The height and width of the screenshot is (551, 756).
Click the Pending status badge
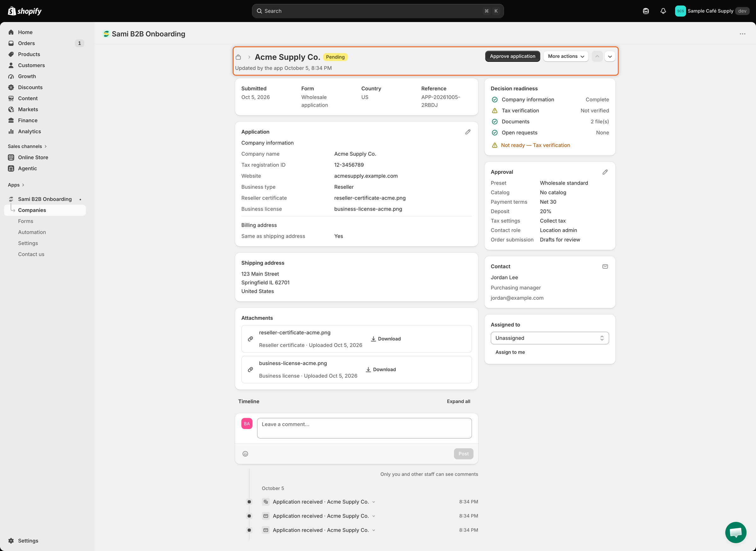point(335,57)
